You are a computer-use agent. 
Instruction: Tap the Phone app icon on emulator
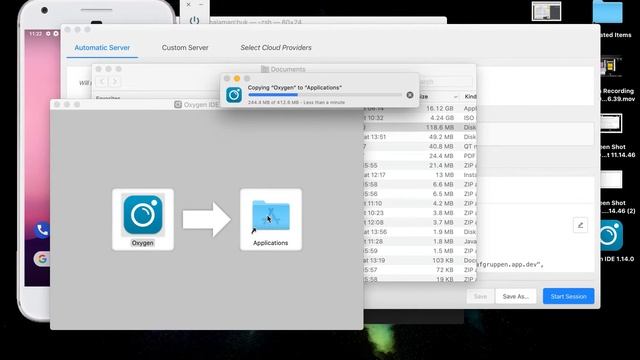(x=41, y=230)
